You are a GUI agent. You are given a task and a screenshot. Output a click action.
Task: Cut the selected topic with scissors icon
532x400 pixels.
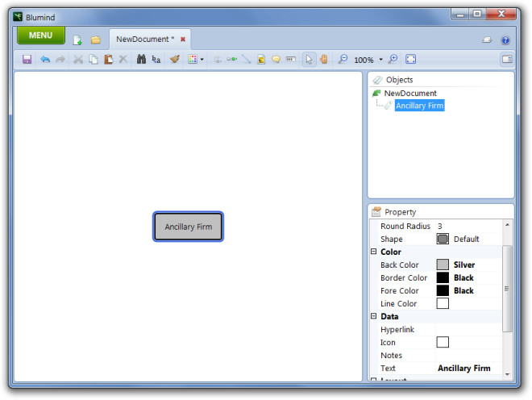tap(78, 60)
